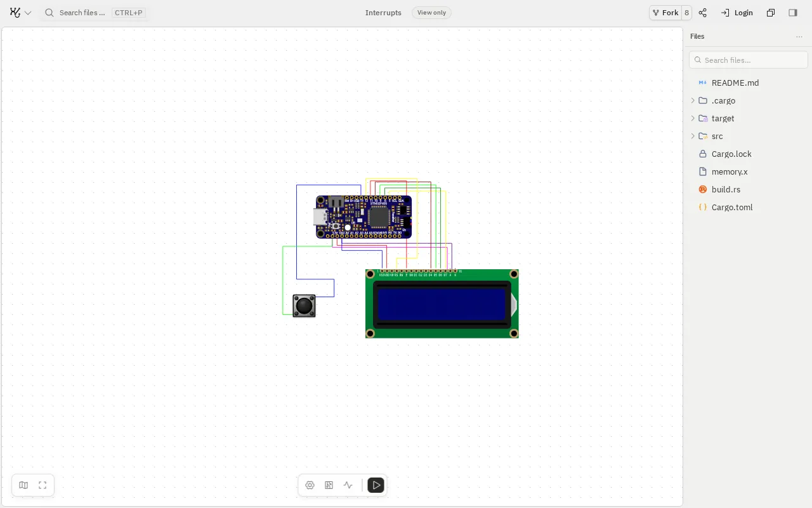Fit diagram to screen

tap(43, 485)
